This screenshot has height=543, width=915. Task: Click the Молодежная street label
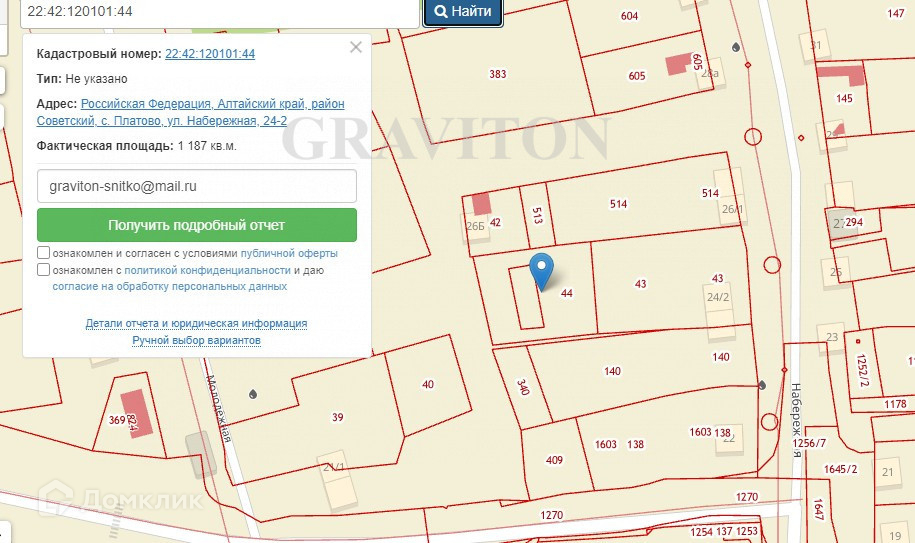tap(219, 408)
